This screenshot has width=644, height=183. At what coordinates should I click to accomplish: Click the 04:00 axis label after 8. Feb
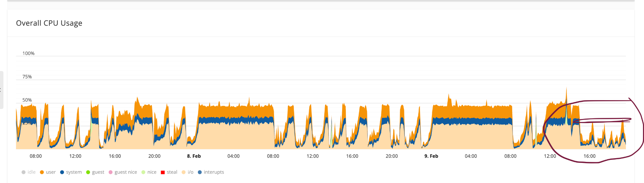[233, 156]
